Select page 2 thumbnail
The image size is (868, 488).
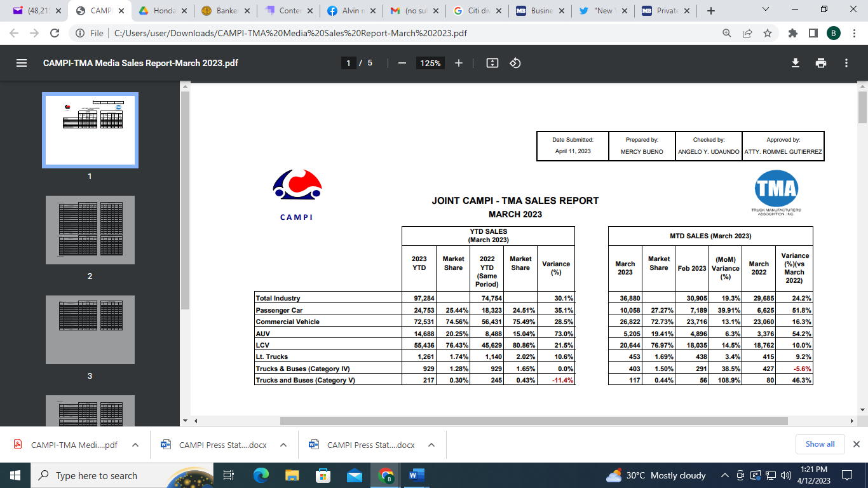pyautogui.click(x=90, y=230)
